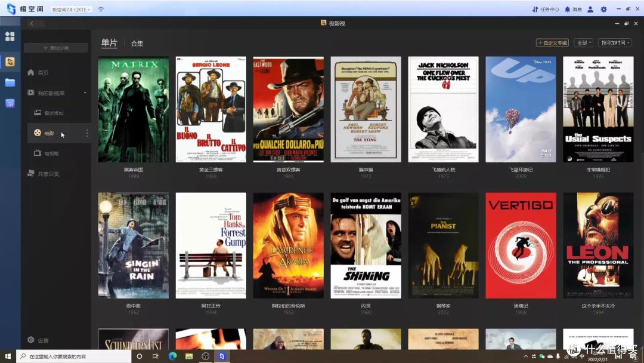The width and height of the screenshot is (644, 363).
Task: Open The Shining poster
Action: point(366,245)
